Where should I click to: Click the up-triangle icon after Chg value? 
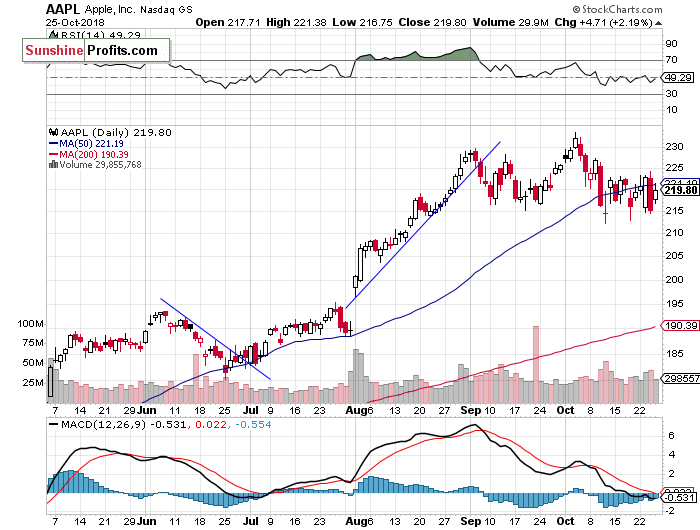658,23
